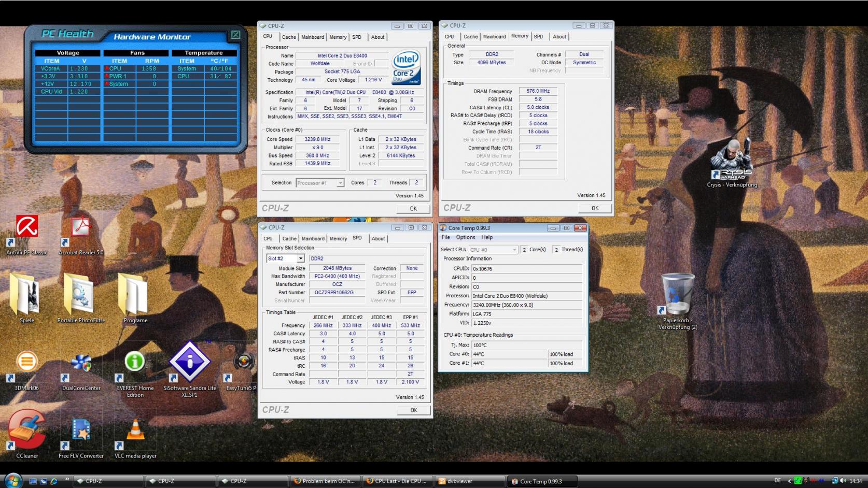Open Core Temp File menu
Screen dimensions: 868x488
(x=446, y=237)
